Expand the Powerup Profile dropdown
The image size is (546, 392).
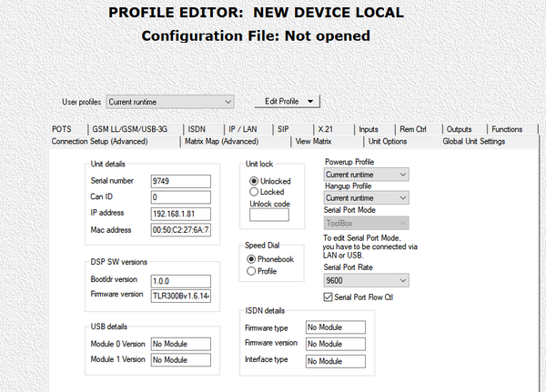tap(366, 174)
